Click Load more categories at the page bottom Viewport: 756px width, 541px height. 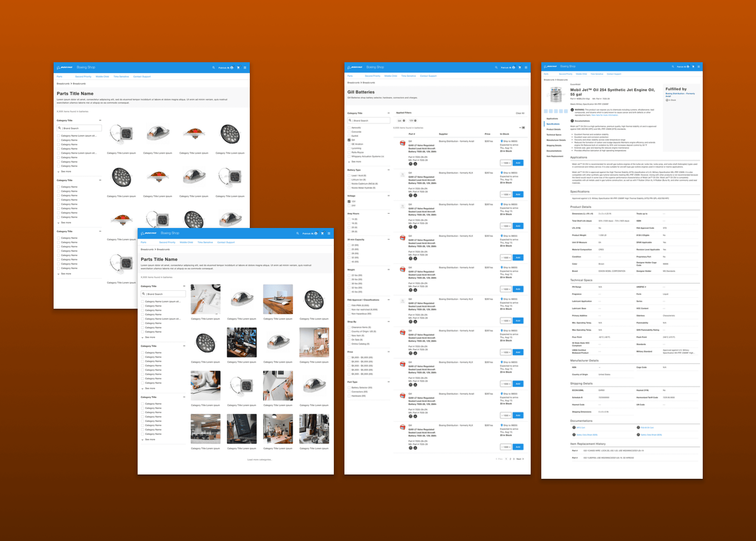(x=259, y=460)
